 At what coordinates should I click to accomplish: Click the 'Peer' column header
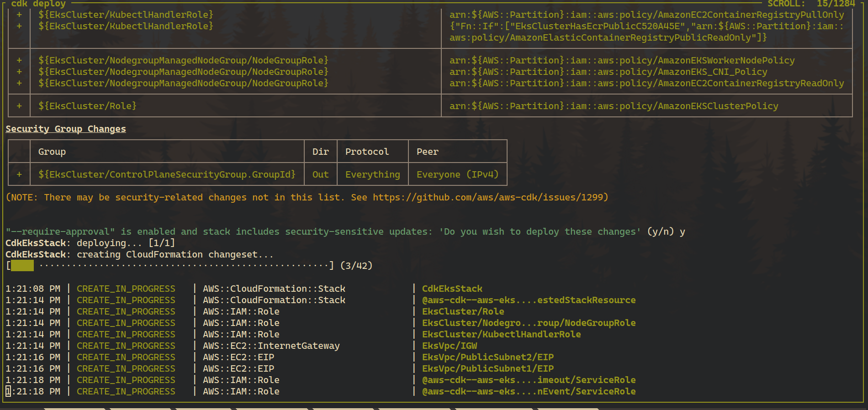coord(428,152)
